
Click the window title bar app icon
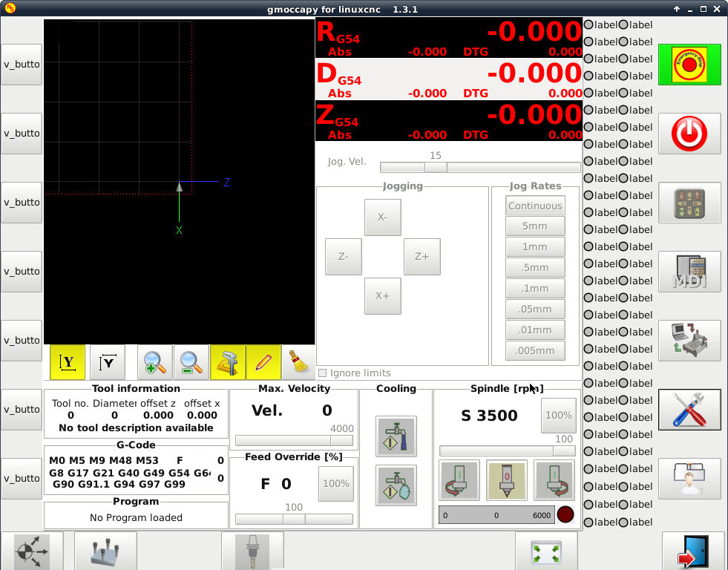pos(10,8)
